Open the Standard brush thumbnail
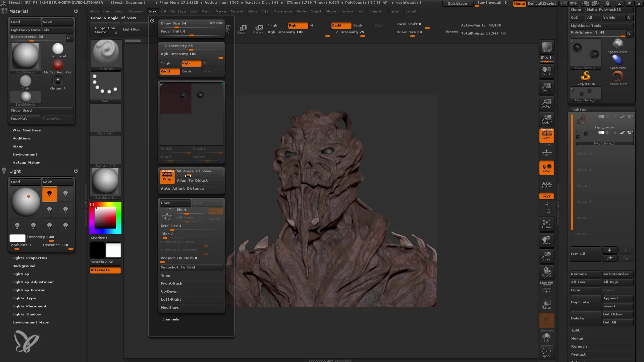644x362 pixels. point(106,55)
